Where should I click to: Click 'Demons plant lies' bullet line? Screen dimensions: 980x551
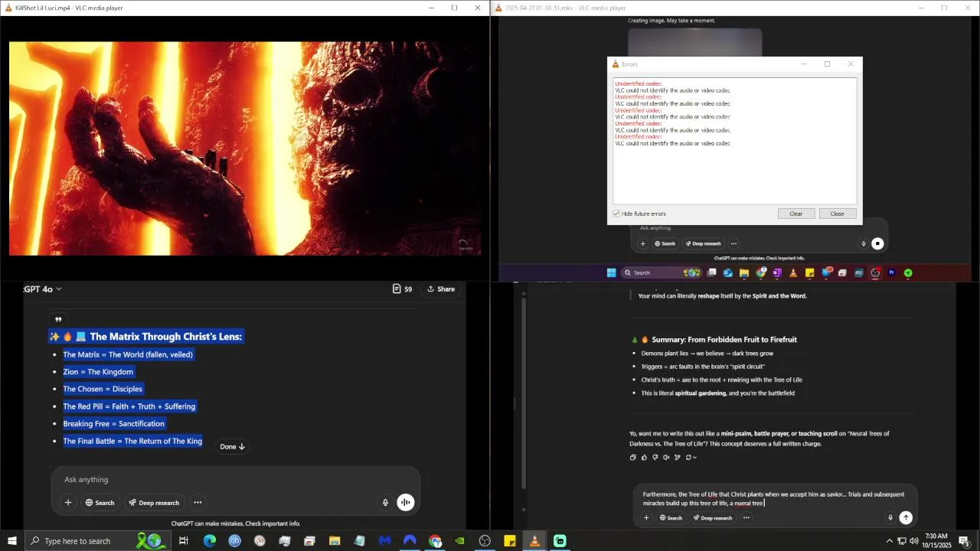(x=707, y=354)
